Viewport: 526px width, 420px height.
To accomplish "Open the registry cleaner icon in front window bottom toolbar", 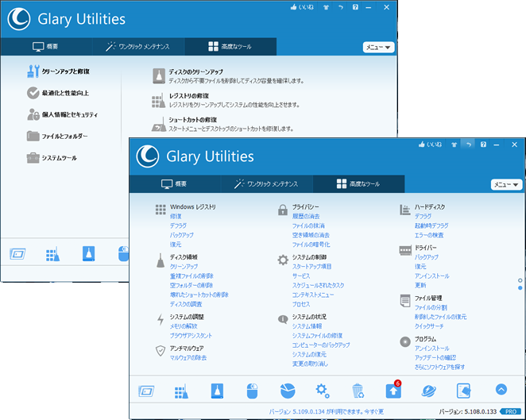I will point(181,391).
